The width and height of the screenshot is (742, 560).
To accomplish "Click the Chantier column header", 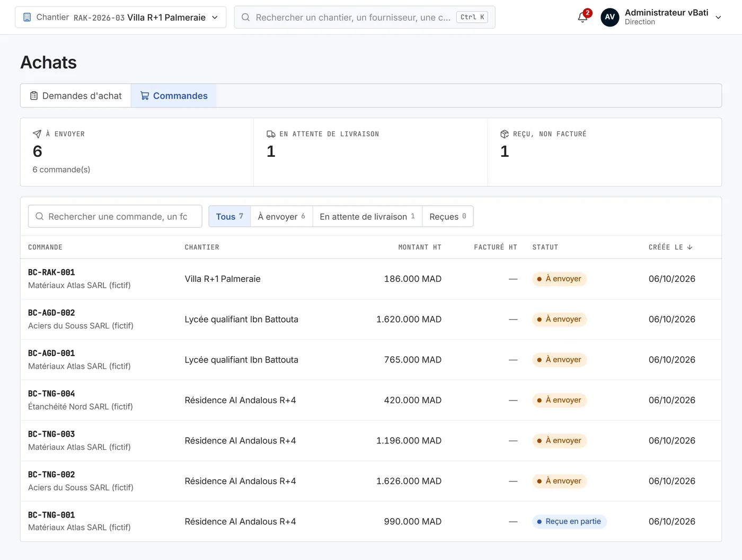I will point(202,247).
